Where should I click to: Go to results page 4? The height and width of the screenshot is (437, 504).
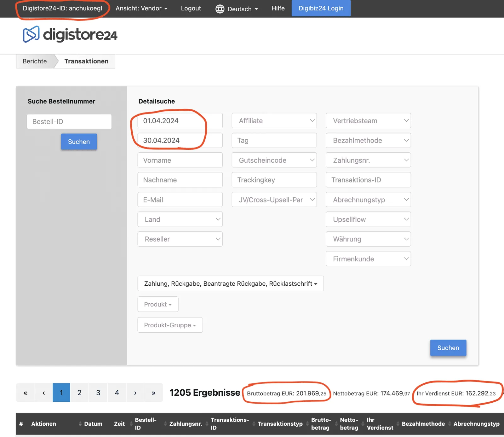(117, 393)
